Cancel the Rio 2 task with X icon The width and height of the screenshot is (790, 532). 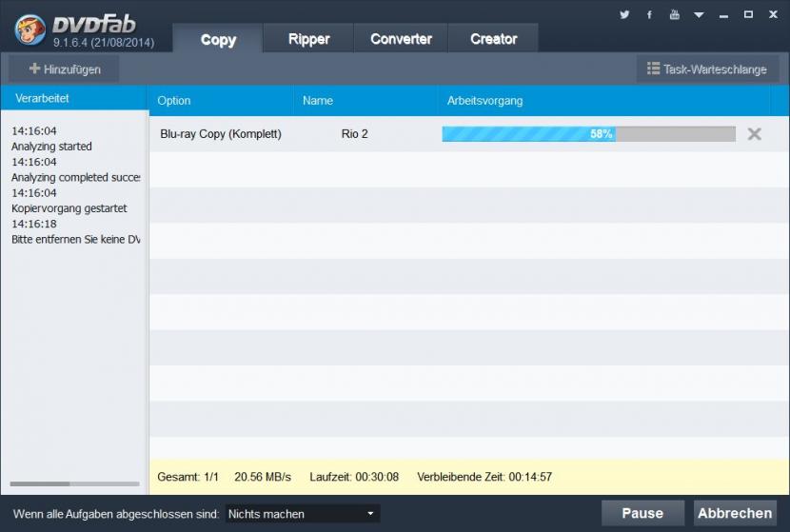(755, 134)
